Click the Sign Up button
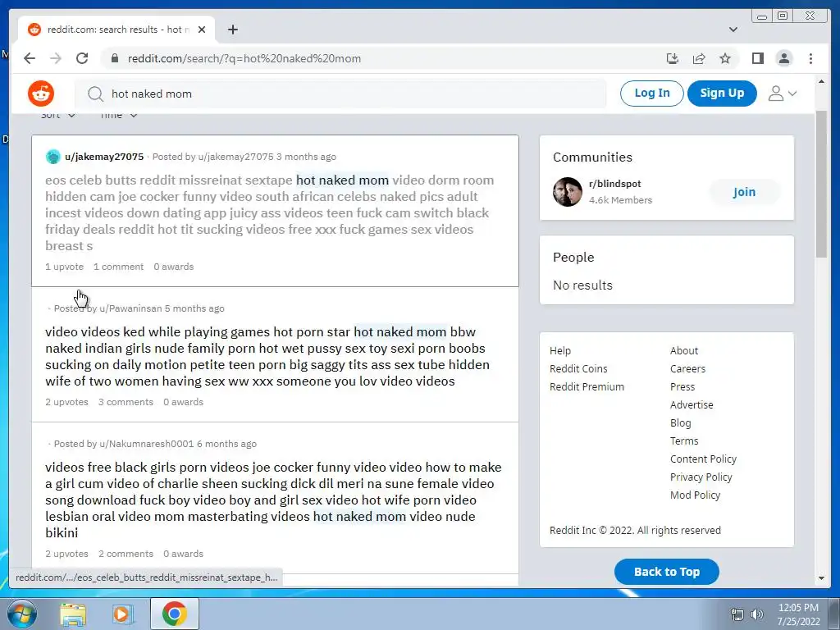Screen dimensions: 840x630 722,94
